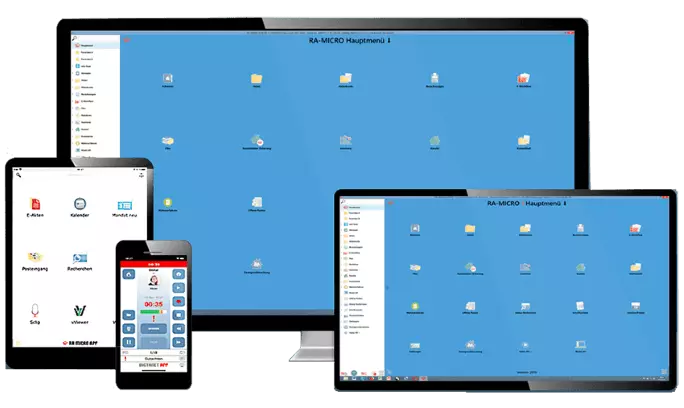Tap the search magnifier on the tablet

18,175
